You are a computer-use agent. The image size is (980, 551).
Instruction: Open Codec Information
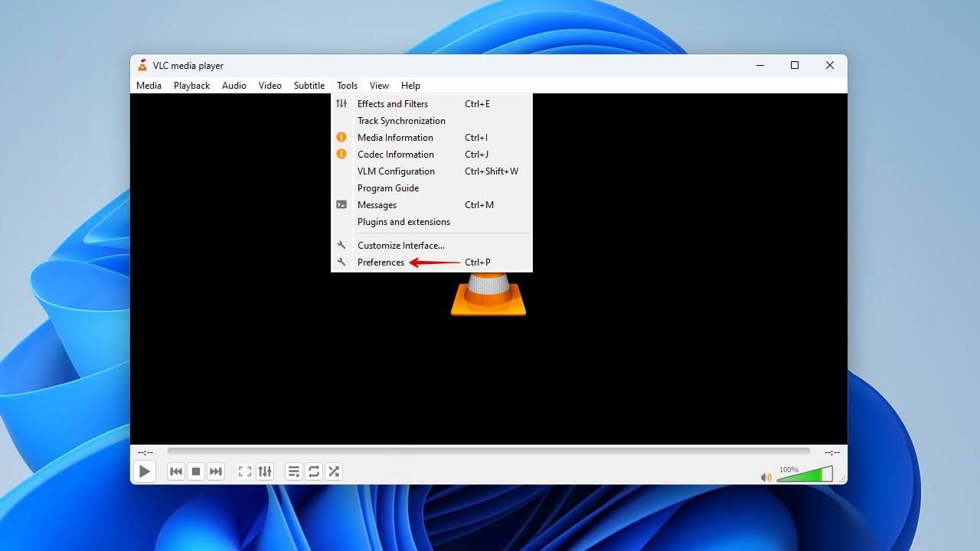(432, 155)
